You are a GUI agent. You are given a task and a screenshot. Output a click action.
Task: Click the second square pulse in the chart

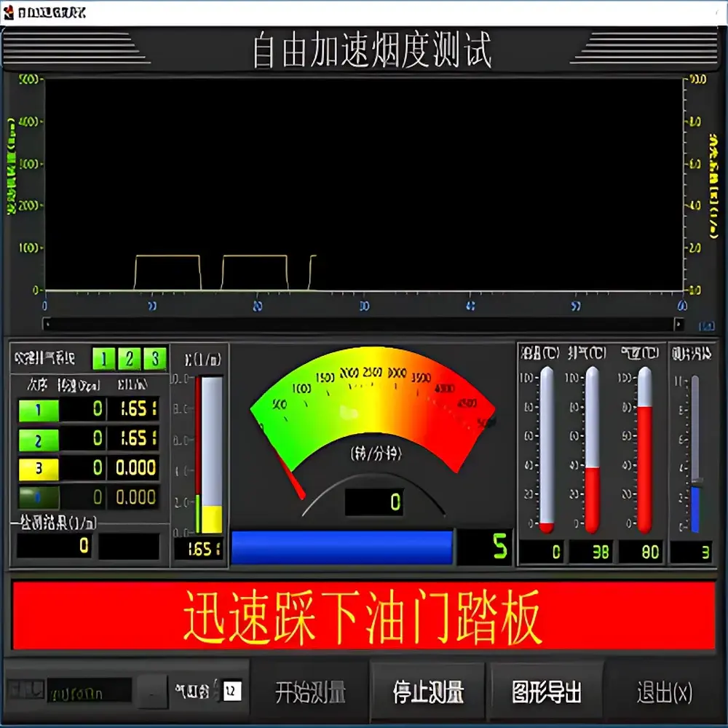point(254,272)
